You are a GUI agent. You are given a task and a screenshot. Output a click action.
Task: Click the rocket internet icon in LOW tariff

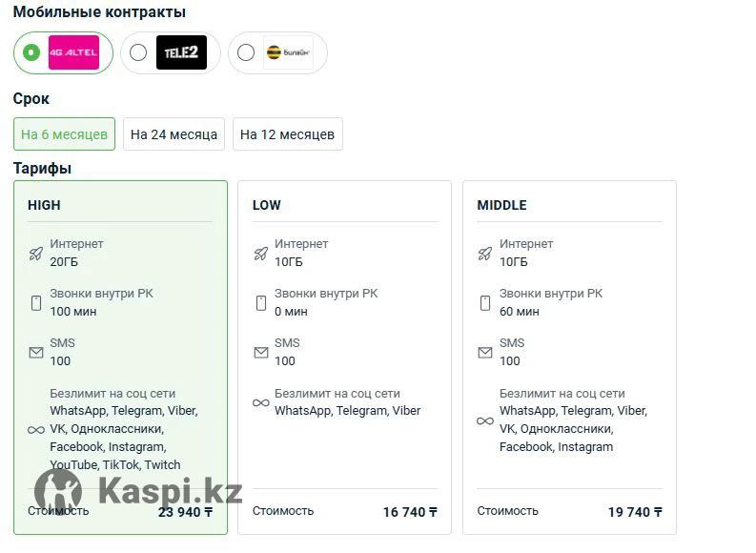coord(261,253)
